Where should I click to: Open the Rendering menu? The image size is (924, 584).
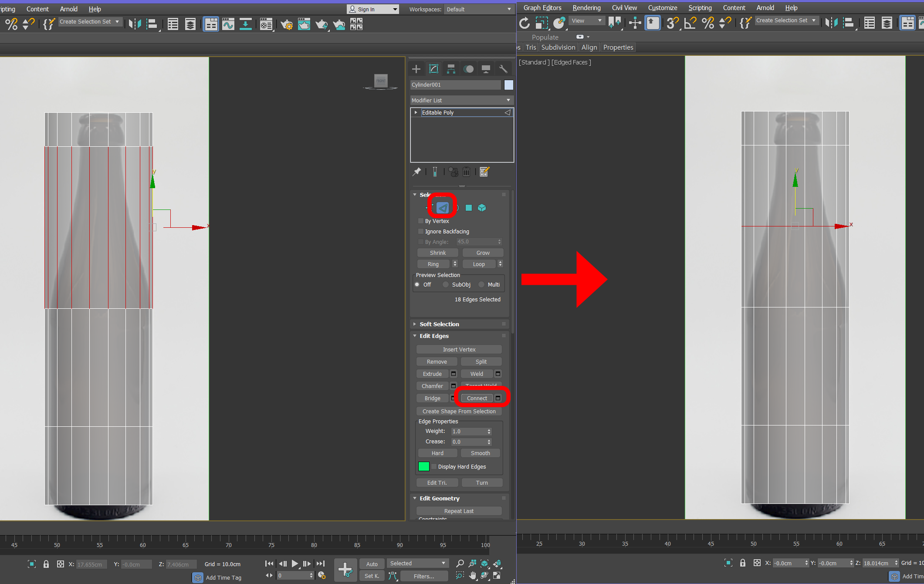(586, 8)
